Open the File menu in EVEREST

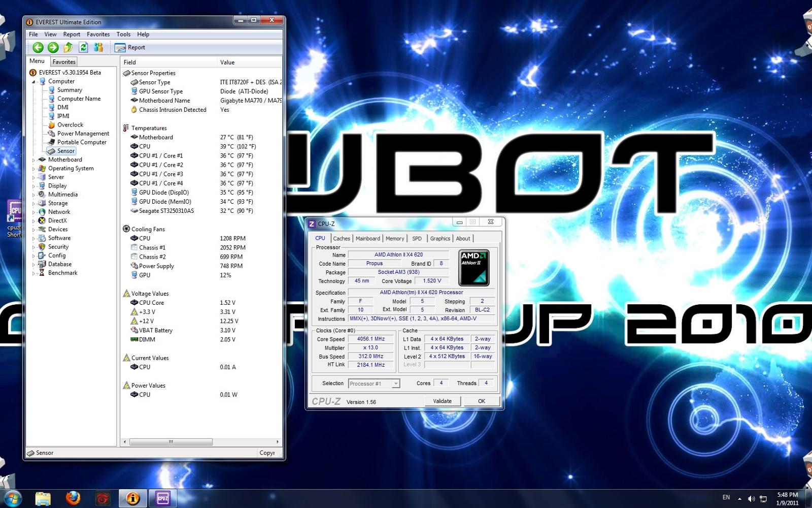(33, 34)
